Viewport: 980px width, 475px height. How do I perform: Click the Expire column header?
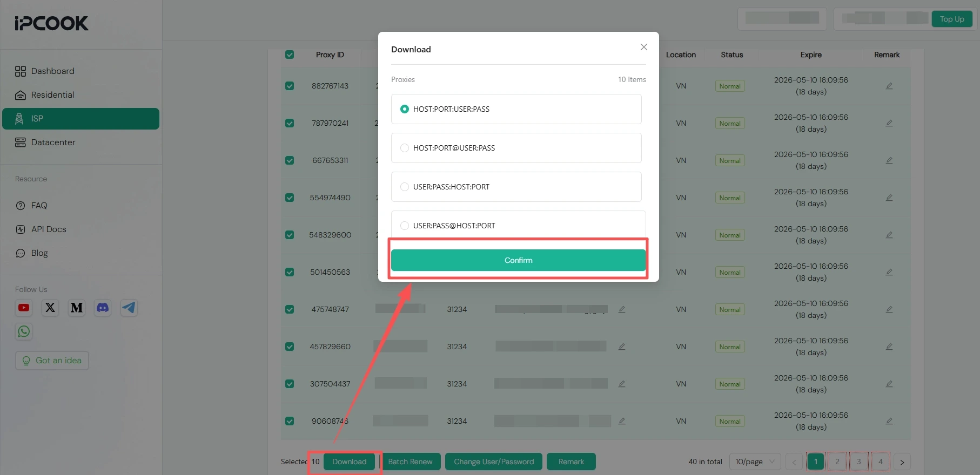click(811, 55)
